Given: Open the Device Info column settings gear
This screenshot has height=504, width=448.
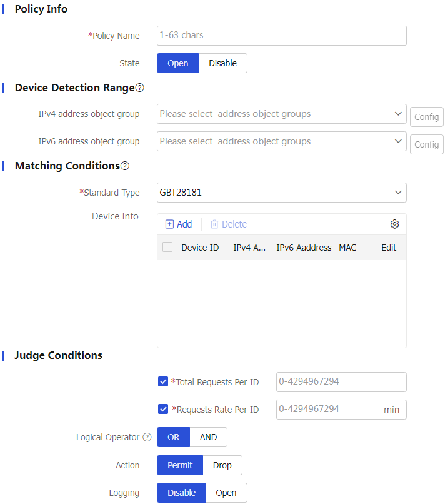Looking at the screenshot, I should click(x=394, y=224).
